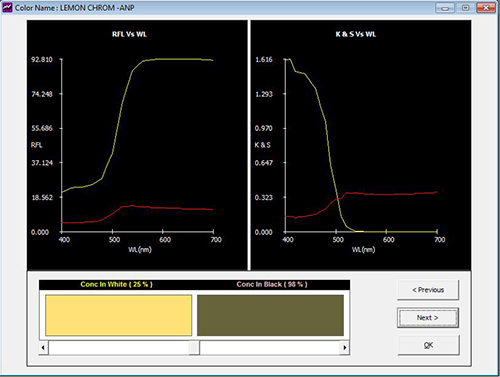Click the 74.248 axis value

(x=42, y=94)
